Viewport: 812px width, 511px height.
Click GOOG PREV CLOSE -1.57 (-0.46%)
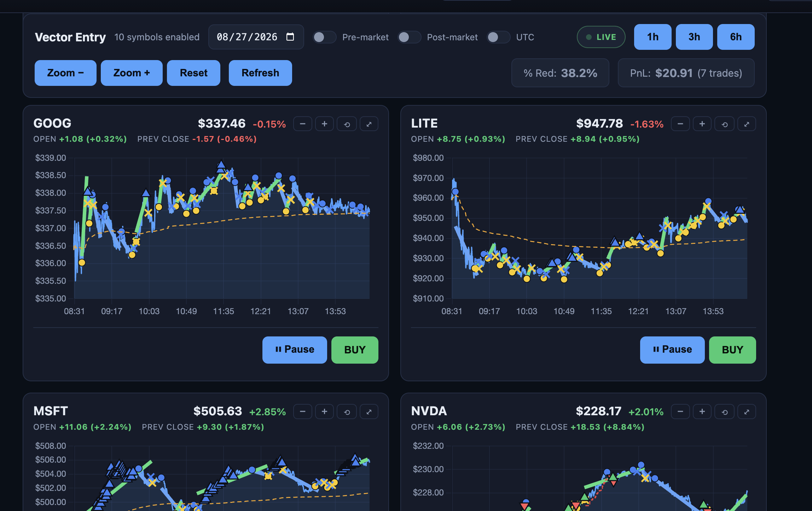(197, 139)
